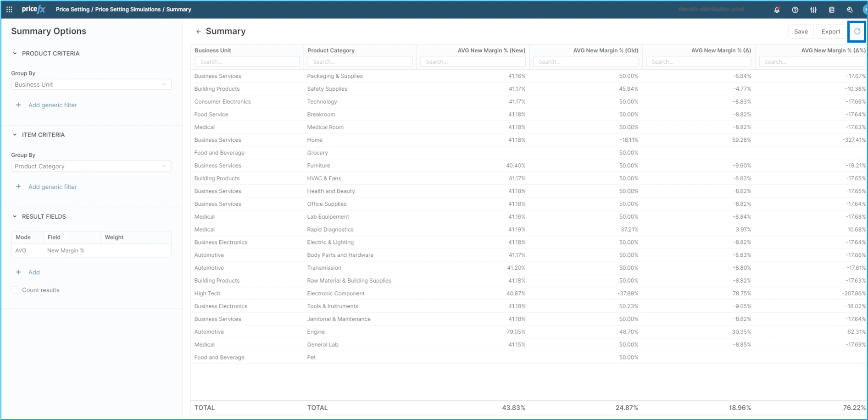868x420 pixels.
Task: Open Item Criteria Group By dropdown
Action: coord(91,166)
